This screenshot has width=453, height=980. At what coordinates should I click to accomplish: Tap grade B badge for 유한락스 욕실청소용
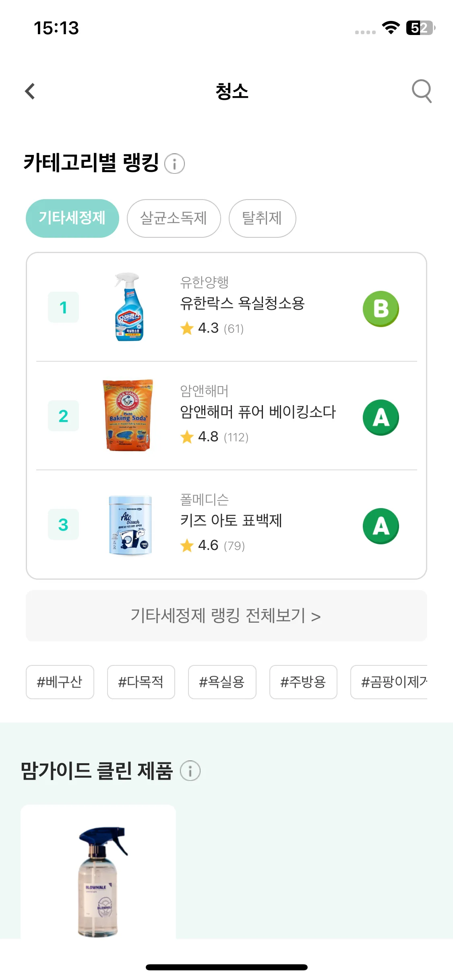(381, 309)
